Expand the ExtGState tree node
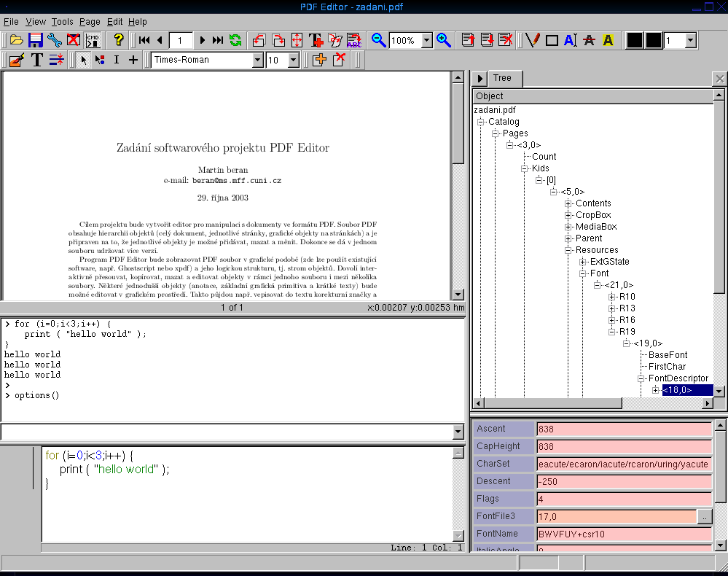 point(582,262)
